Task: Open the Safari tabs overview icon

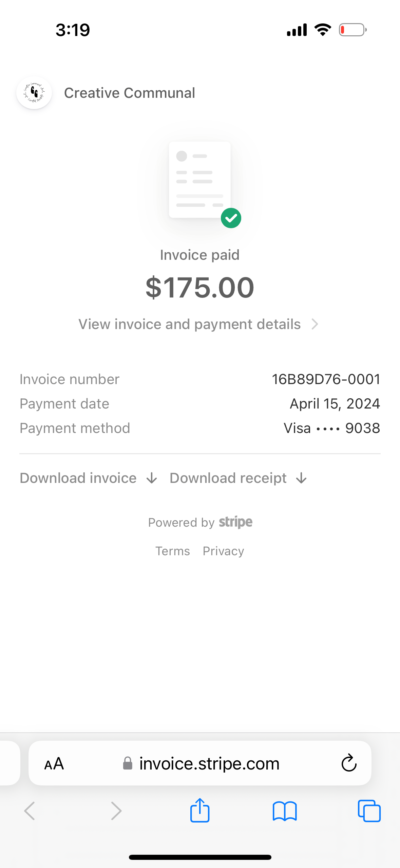Action: pyautogui.click(x=369, y=811)
